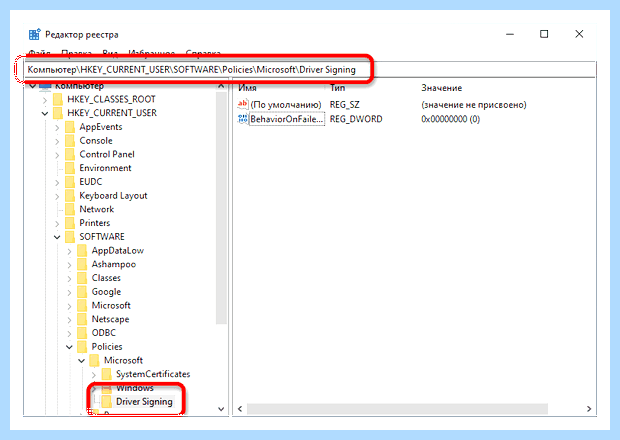Screen dimensions: 620x440
Task: Sort values by the Значение column header
Action: (441, 88)
